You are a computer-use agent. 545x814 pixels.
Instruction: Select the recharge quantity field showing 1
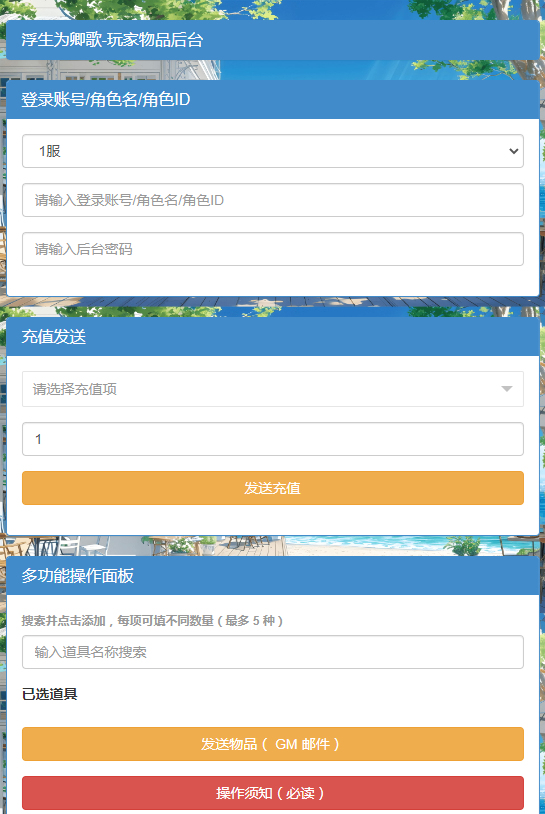pos(272,439)
